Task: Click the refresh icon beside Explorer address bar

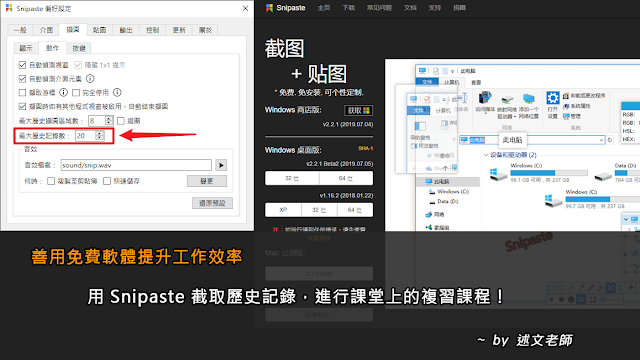Action: pos(610,140)
